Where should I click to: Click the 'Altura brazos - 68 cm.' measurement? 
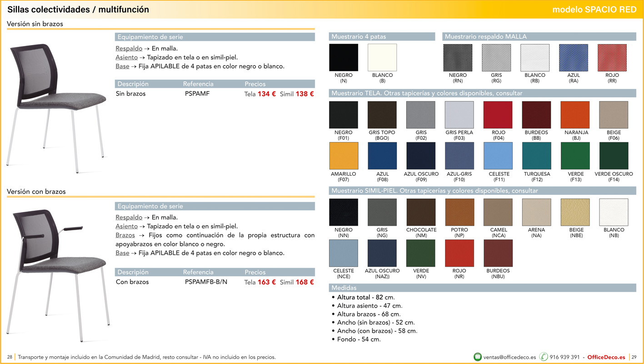pos(369,314)
